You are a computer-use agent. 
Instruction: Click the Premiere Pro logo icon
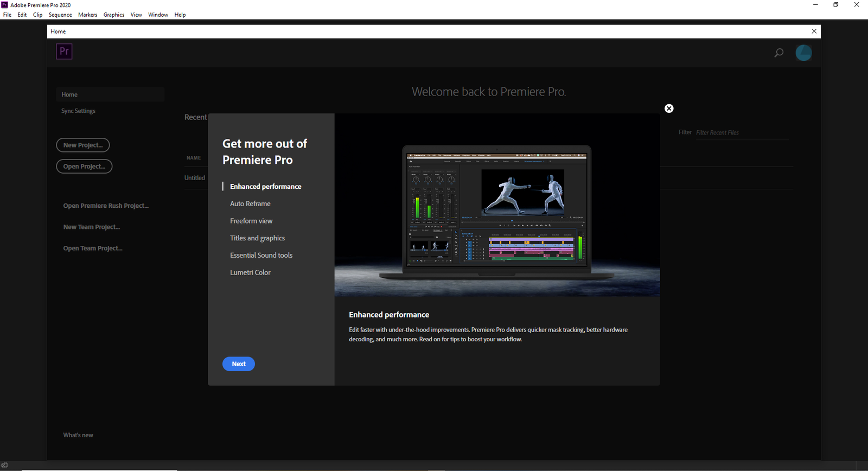pos(64,52)
